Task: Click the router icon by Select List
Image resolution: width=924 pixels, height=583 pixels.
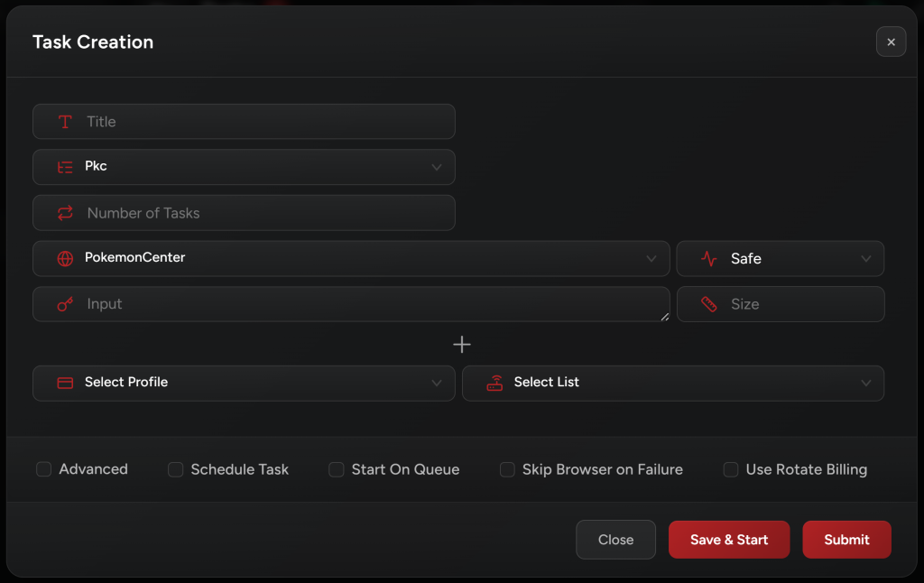Action: tap(494, 383)
